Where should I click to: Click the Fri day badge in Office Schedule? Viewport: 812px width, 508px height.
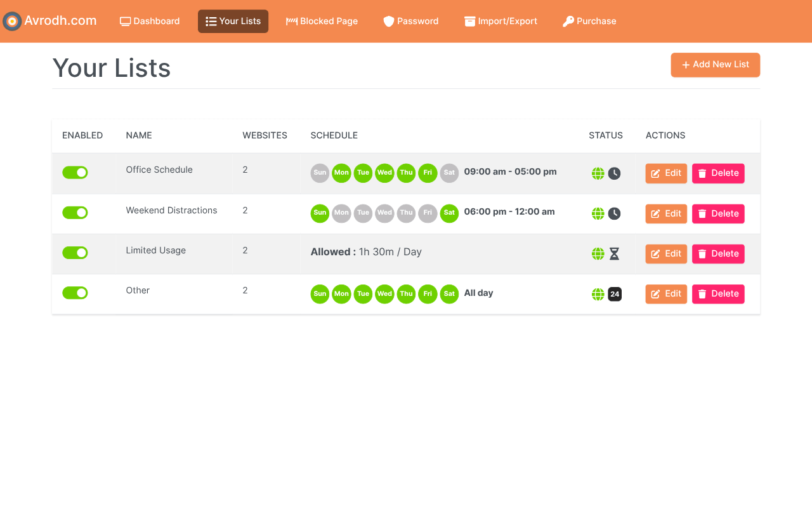coord(428,173)
